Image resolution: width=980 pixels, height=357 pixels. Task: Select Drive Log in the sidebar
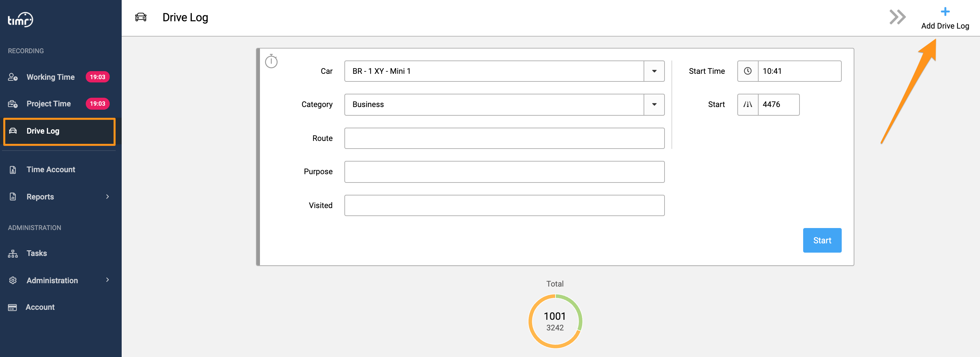60,131
